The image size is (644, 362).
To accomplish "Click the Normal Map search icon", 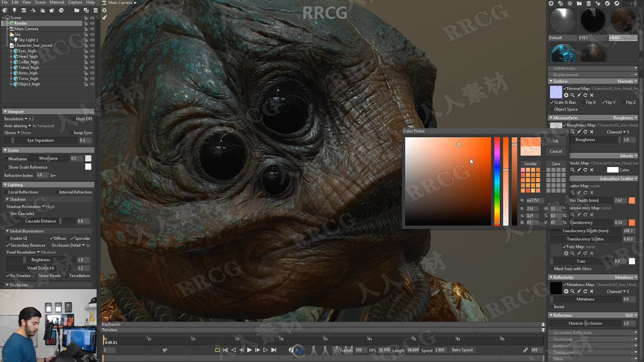I will click(x=573, y=95).
